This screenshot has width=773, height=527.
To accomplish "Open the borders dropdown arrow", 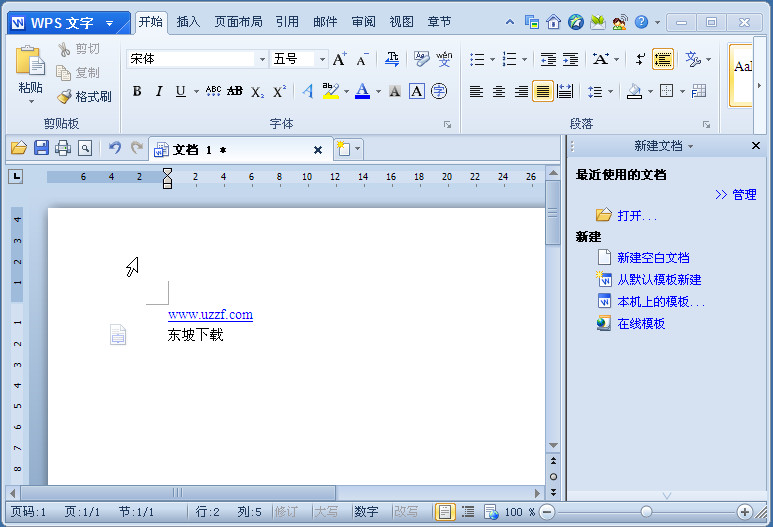I will click(x=682, y=92).
